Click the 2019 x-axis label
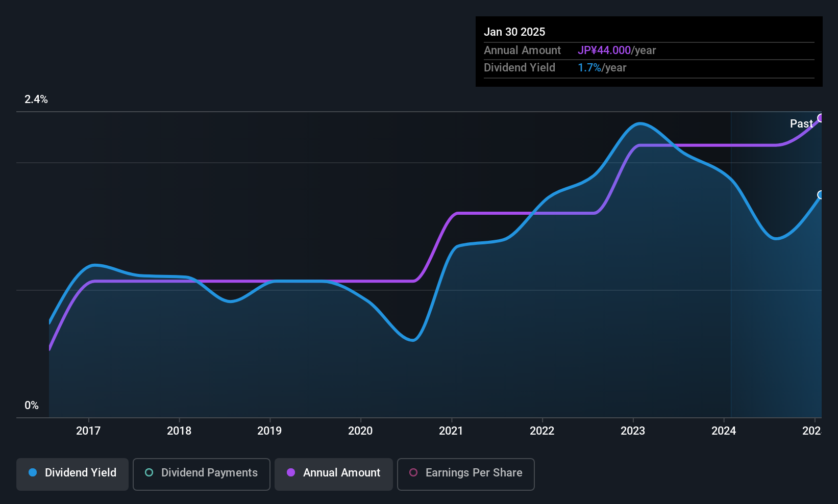This screenshot has height=504, width=838. [269, 431]
